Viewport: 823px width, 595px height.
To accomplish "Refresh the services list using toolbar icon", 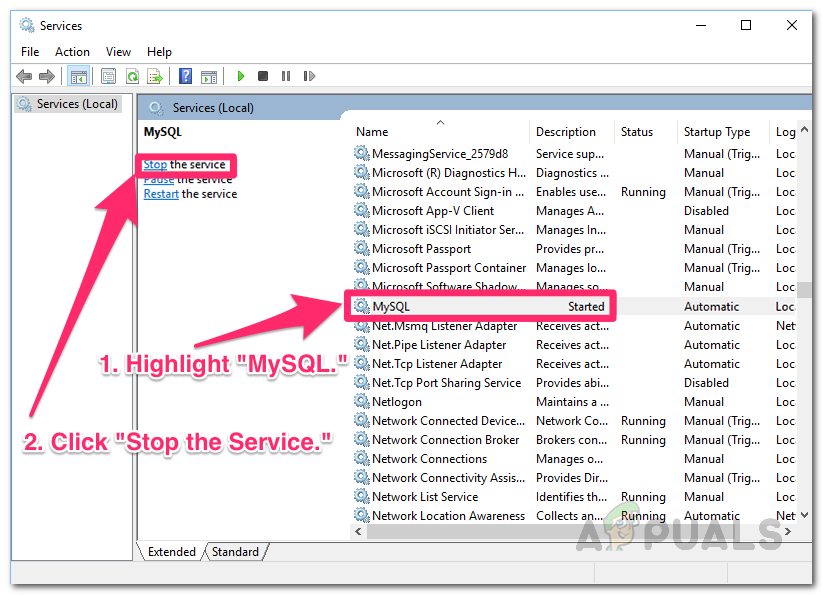I will tap(133, 77).
